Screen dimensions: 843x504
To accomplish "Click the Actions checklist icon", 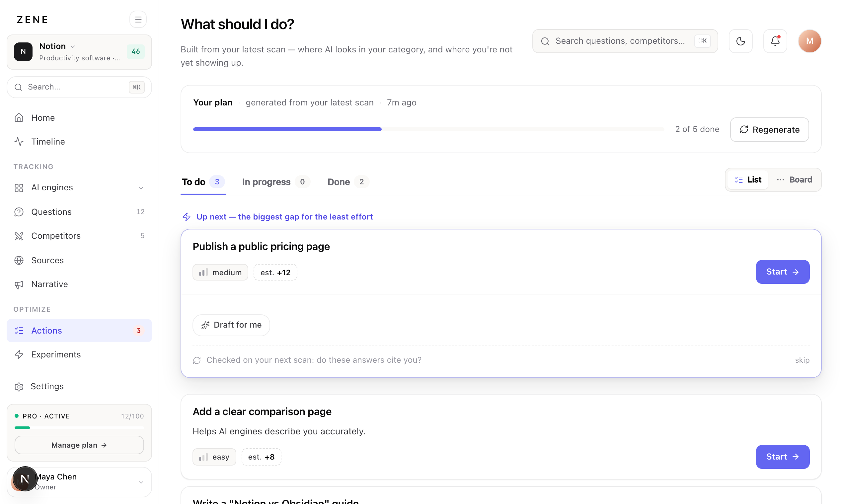I will 19,331.
